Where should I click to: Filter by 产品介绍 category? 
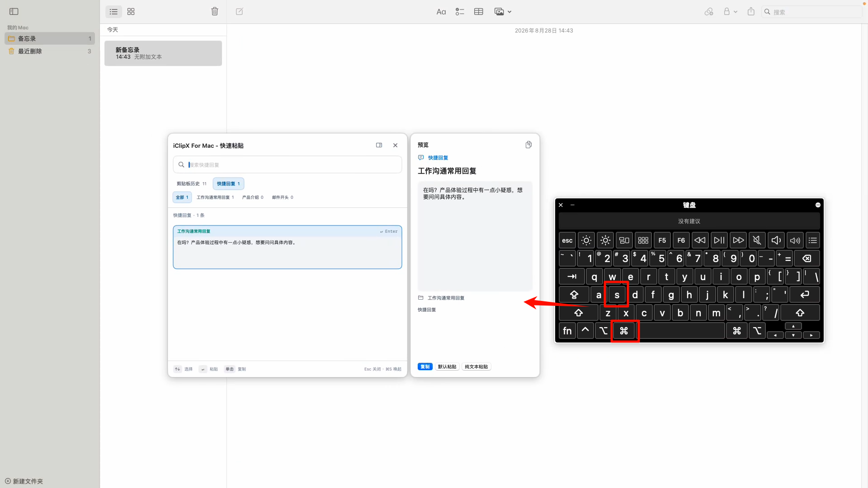(253, 197)
